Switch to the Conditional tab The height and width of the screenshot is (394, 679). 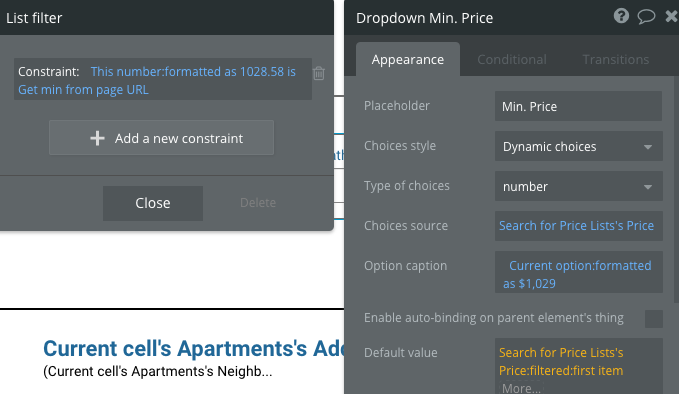(512, 59)
